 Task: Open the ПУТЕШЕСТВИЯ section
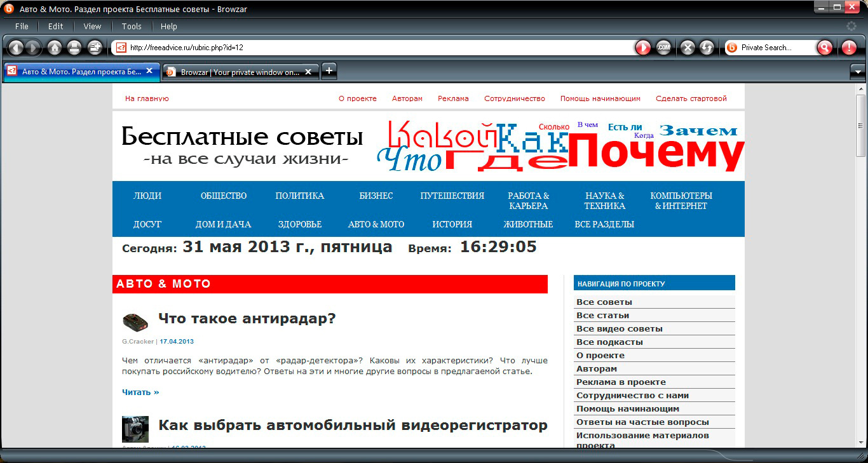click(x=452, y=196)
